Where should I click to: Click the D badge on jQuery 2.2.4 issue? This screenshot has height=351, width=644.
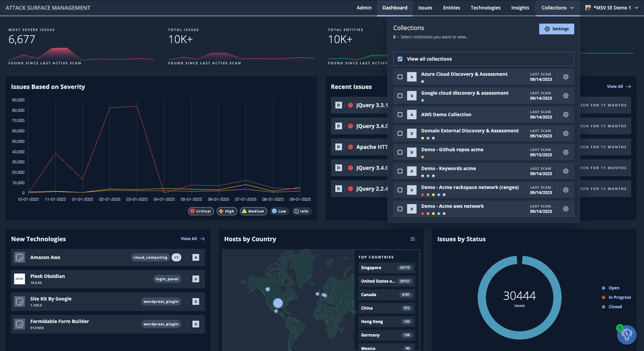(x=339, y=189)
